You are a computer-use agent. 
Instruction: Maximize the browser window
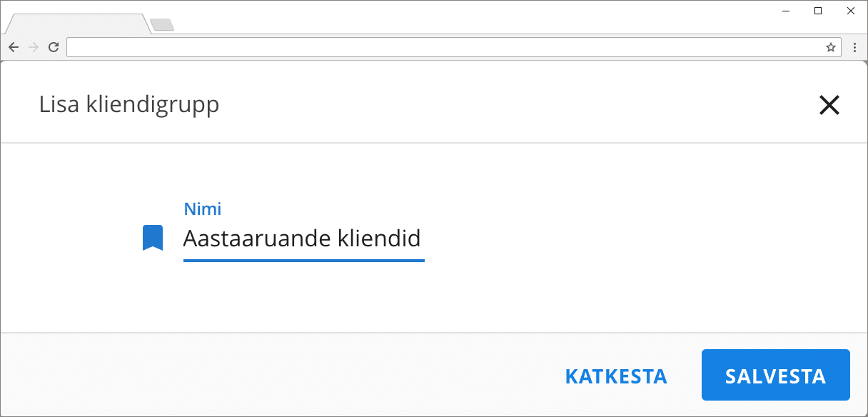[x=818, y=11]
